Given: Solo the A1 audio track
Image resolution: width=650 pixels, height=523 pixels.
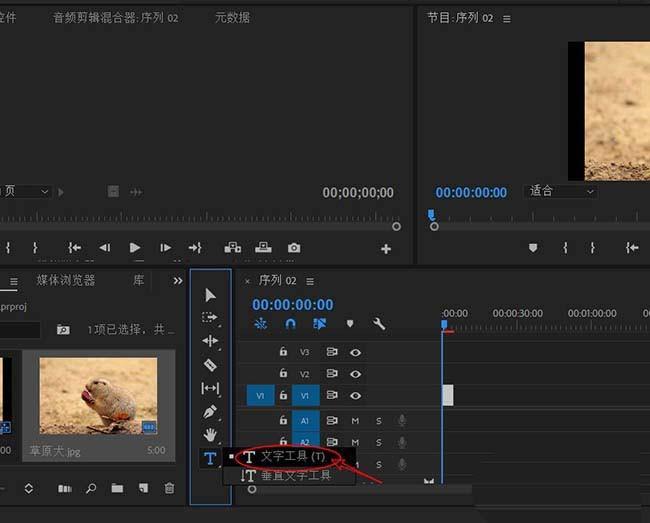Looking at the screenshot, I should pyautogui.click(x=378, y=421).
